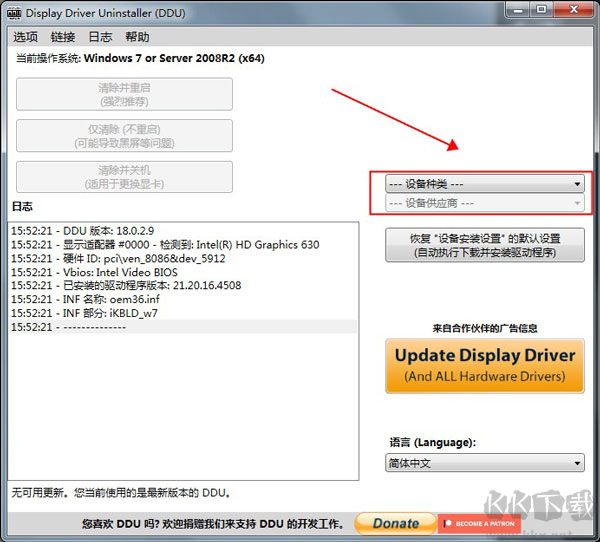
Task: Maximize the DDU window
Action: (x=541, y=10)
